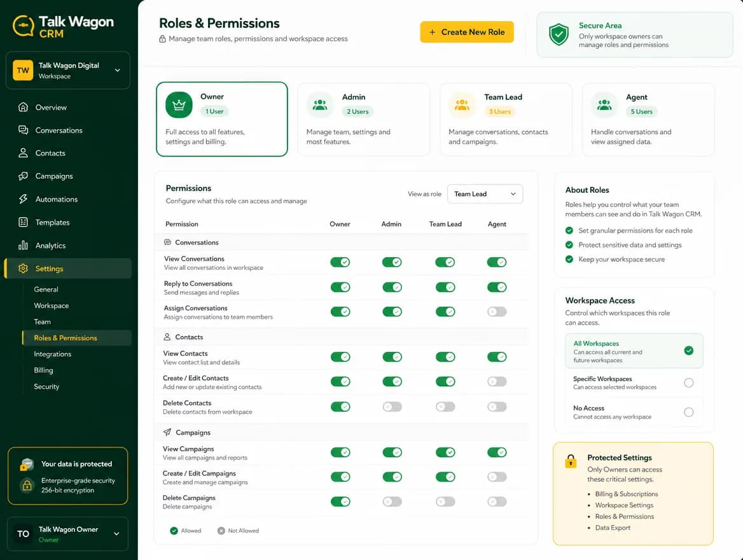Screen dimensions: 743x560
Task: Click the Analytics bar chart icon in sidebar
Action: pos(23,245)
